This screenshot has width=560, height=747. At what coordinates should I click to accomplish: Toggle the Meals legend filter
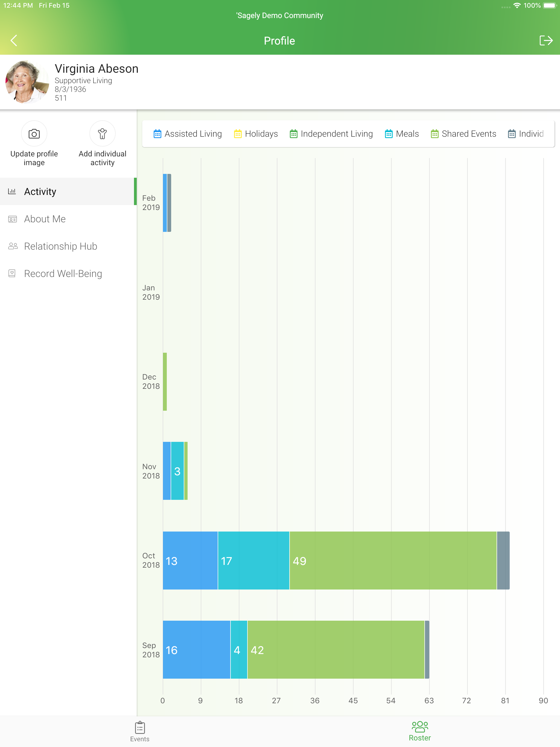click(402, 134)
